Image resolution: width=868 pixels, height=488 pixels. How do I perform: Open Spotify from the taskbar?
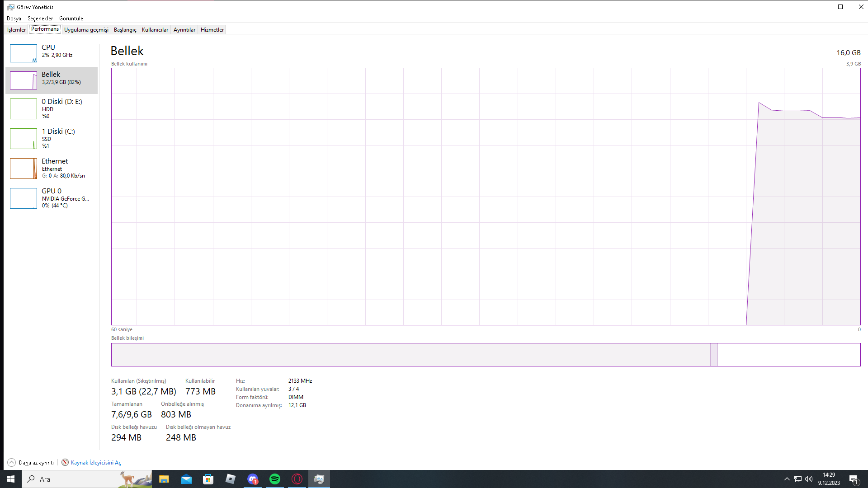click(x=275, y=479)
